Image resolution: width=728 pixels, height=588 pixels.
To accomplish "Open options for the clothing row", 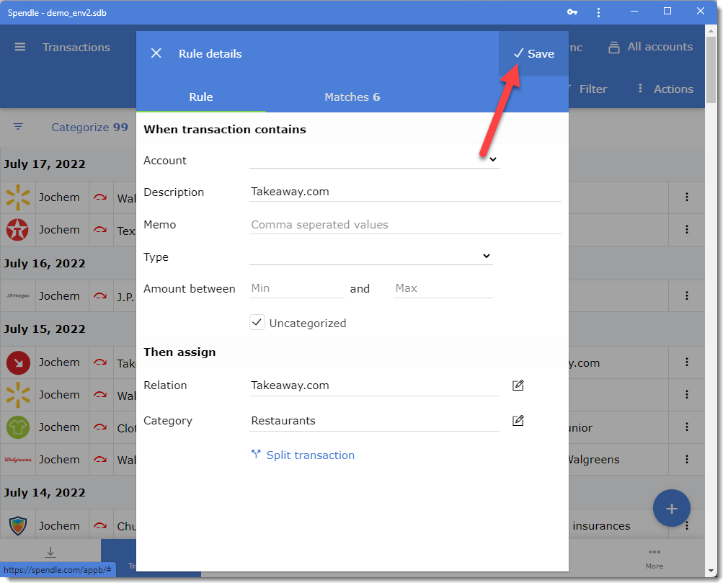I will [687, 427].
